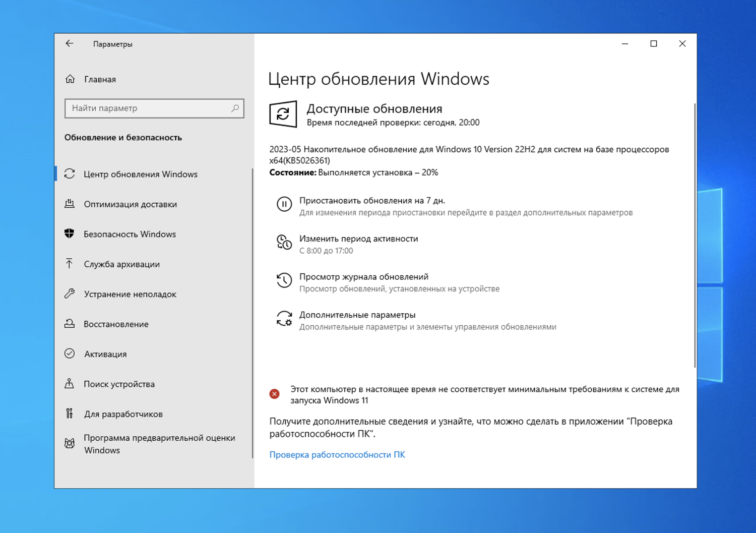756x533 pixels.
Task: Click the sync icon for Центр обновления Windows
Action: point(70,174)
